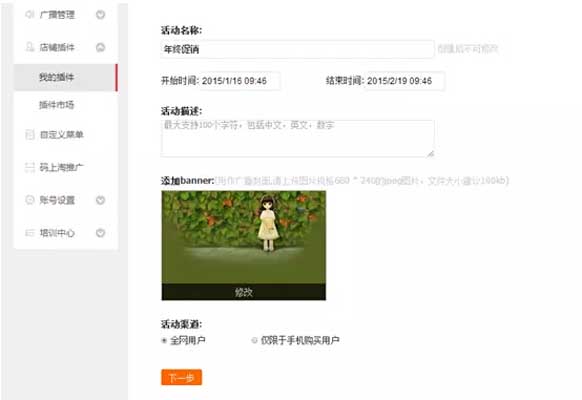The height and width of the screenshot is (400, 582).
Task: Expand the 培训中心 section arrow
Action: tap(101, 233)
